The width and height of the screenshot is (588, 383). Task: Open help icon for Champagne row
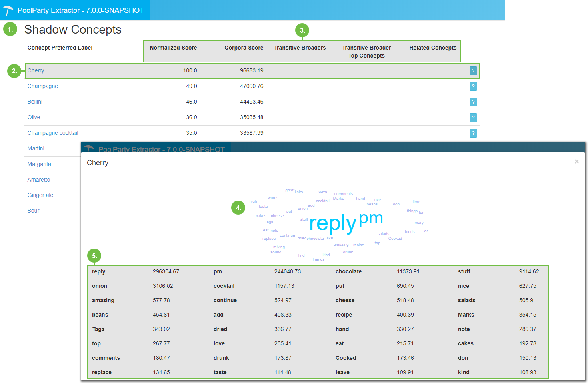pyautogui.click(x=473, y=86)
